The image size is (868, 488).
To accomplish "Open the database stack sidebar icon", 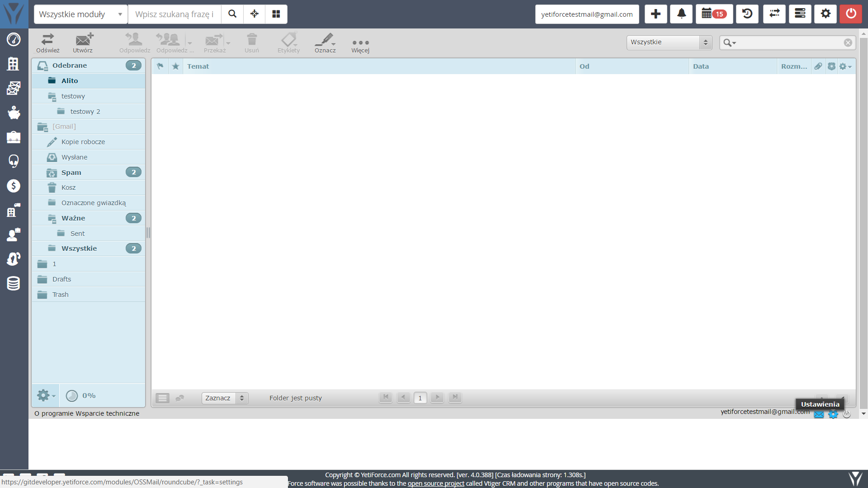I will 14,283.
